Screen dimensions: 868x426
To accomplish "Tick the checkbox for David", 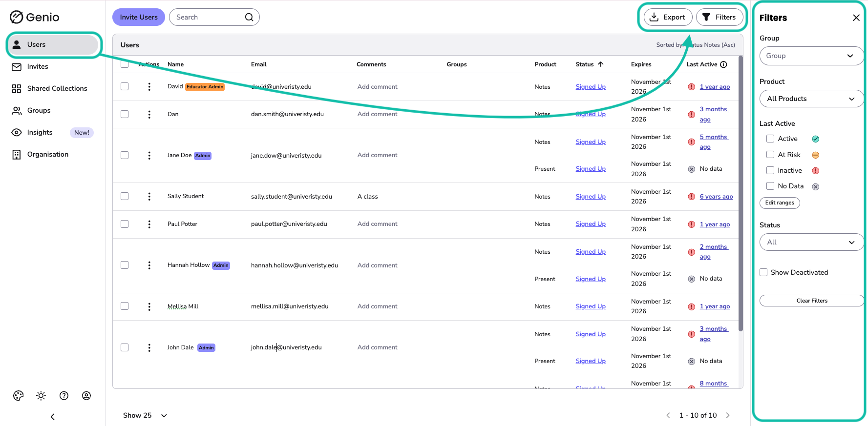I will 125,86.
